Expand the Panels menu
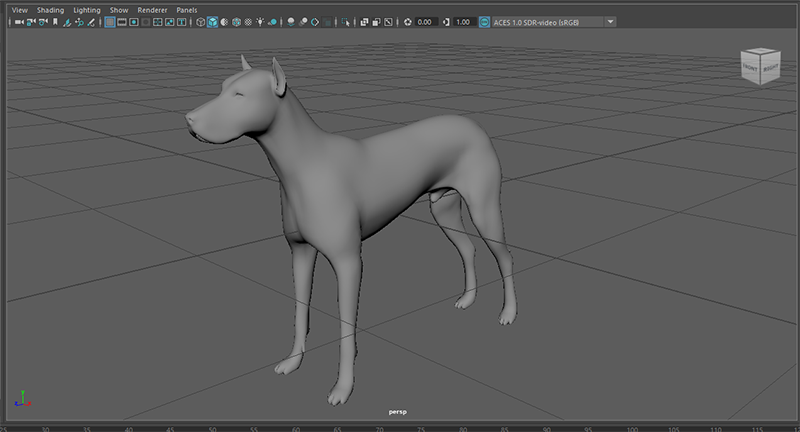 coord(187,9)
